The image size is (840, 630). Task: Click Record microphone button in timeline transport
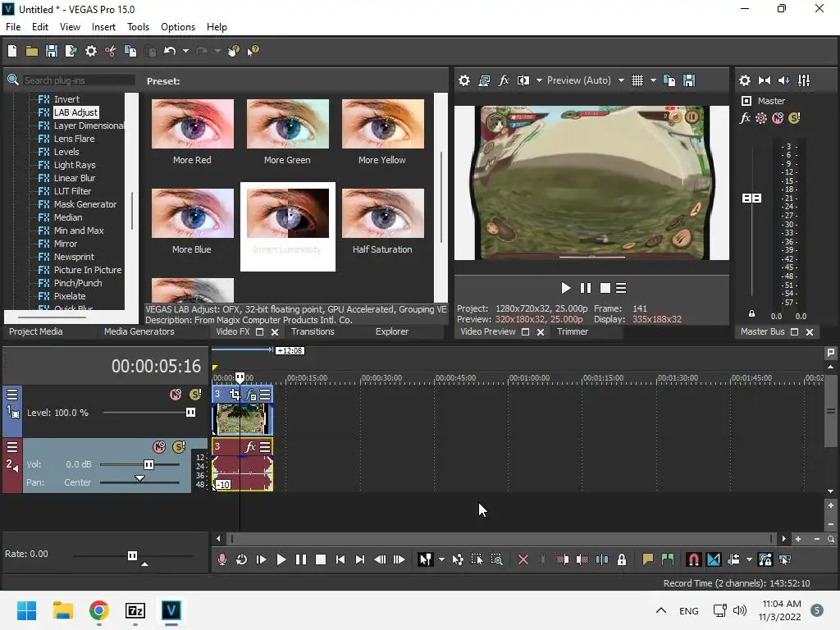click(221, 559)
